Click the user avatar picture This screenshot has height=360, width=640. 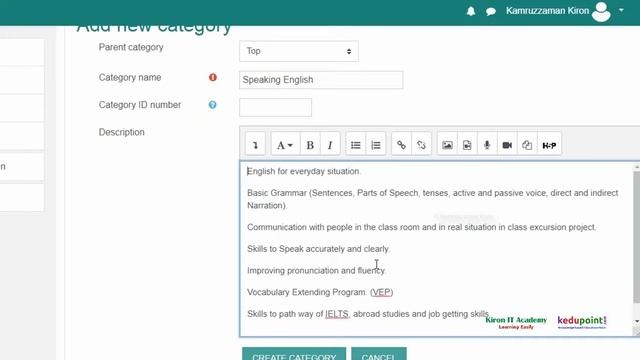click(601, 11)
